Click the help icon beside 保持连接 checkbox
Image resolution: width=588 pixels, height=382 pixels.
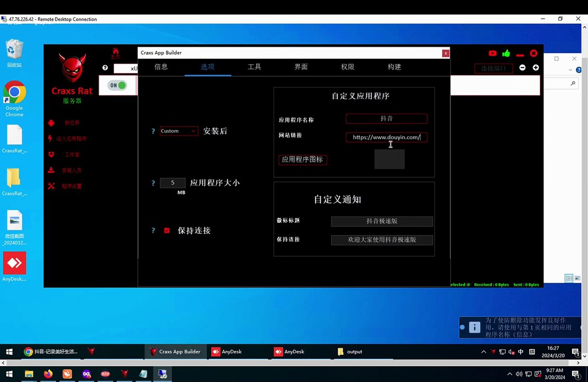153,230
